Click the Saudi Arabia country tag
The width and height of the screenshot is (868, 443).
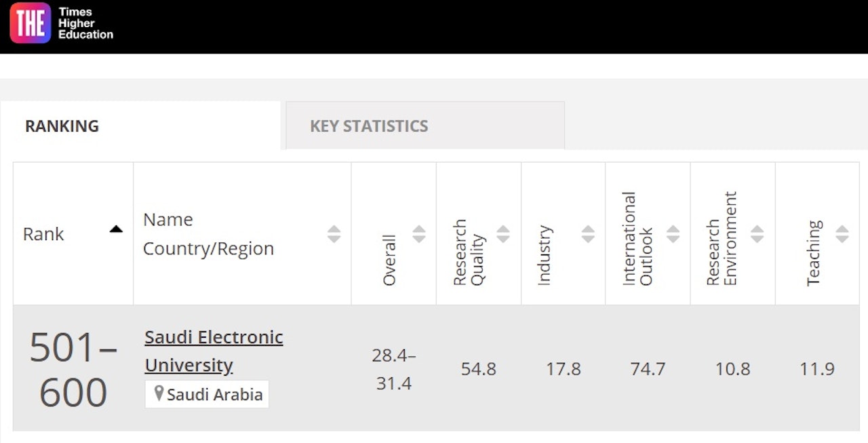pos(207,394)
